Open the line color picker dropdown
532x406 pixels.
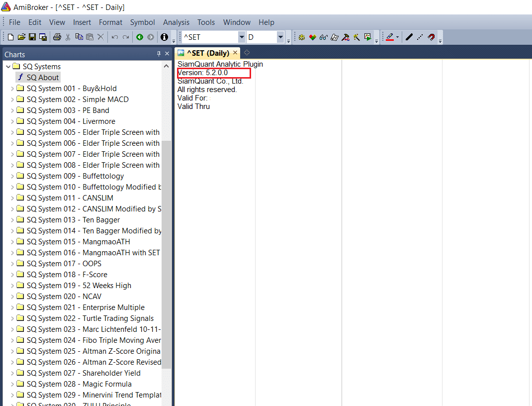[x=397, y=37]
